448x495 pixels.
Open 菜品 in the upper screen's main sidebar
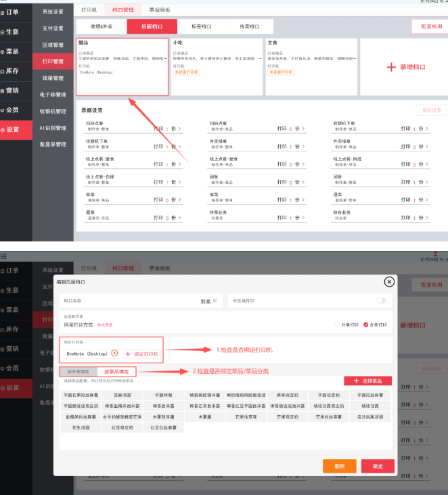click(16, 51)
